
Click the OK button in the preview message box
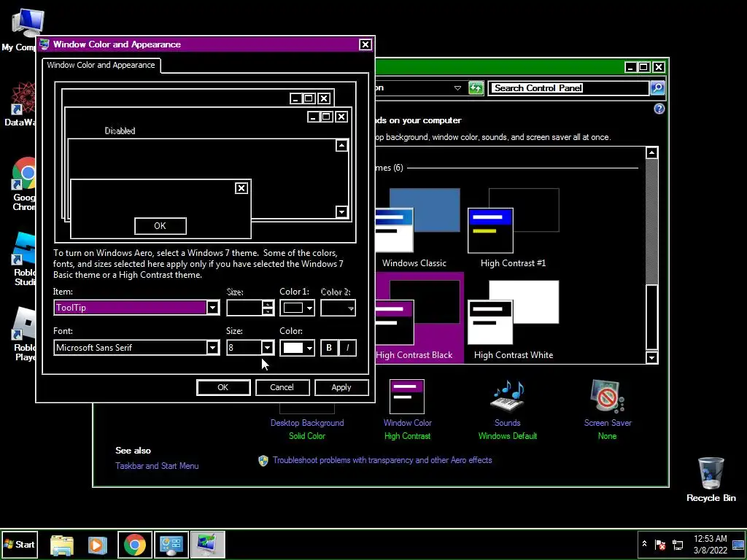pos(160,226)
